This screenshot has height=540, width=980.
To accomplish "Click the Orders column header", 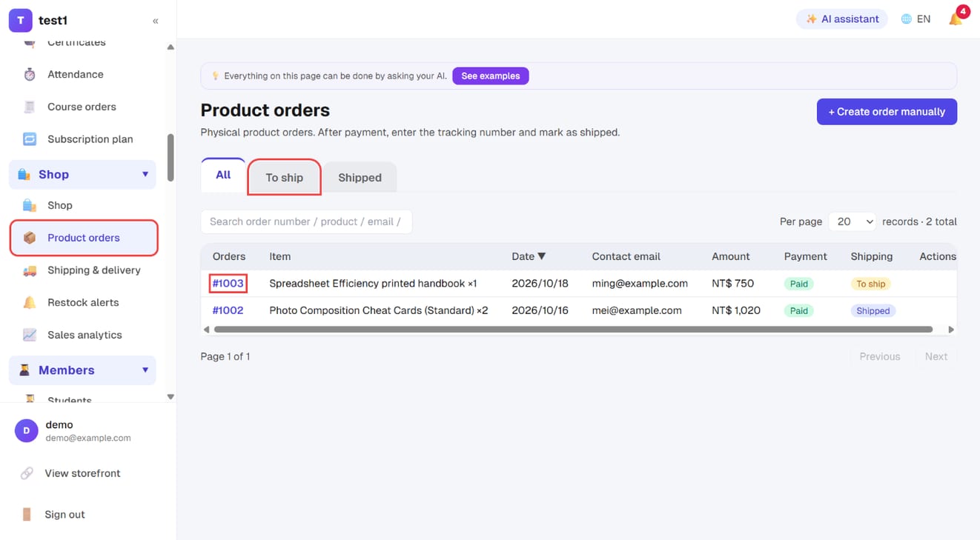I will 229,256.
